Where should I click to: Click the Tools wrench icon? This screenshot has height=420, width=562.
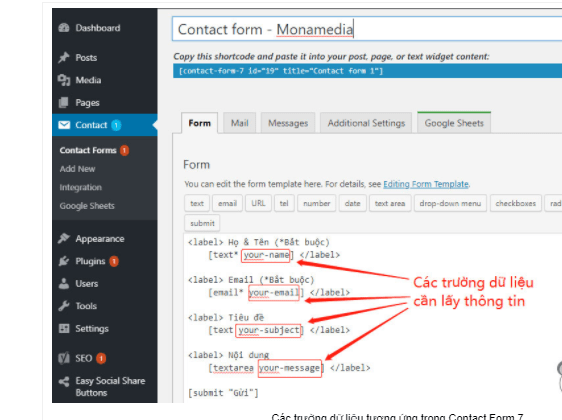(x=64, y=306)
